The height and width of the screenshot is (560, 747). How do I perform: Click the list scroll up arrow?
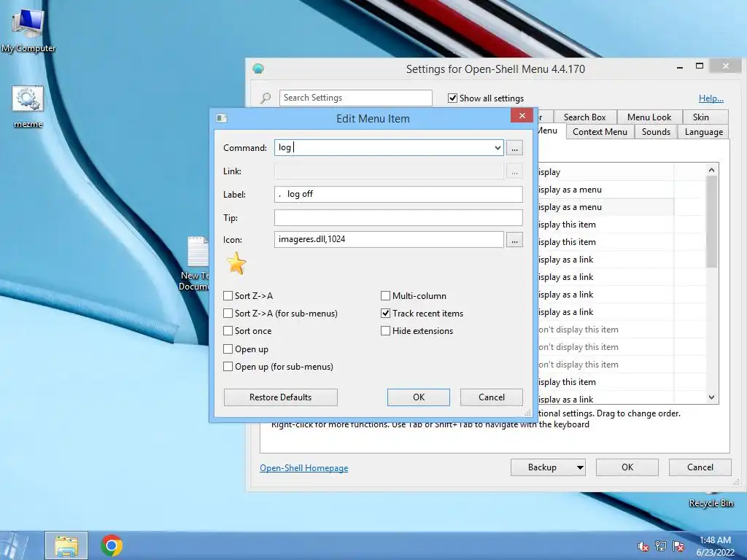pos(711,170)
